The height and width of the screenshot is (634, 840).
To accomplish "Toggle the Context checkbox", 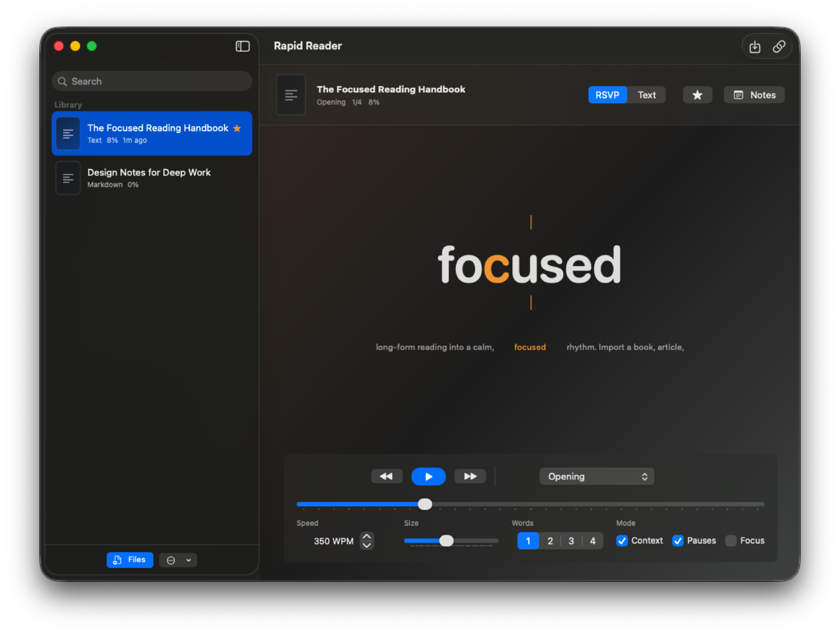I will [622, 541].
